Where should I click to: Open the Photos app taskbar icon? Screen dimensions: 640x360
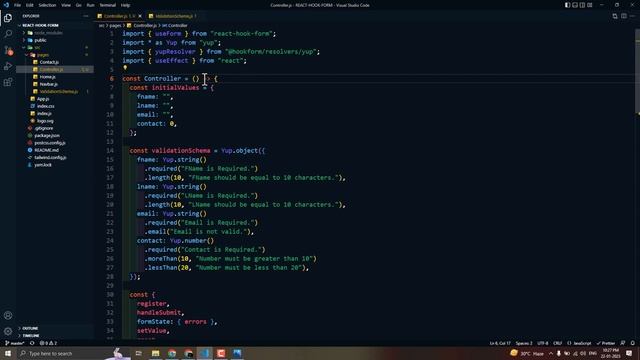[237, 353]
